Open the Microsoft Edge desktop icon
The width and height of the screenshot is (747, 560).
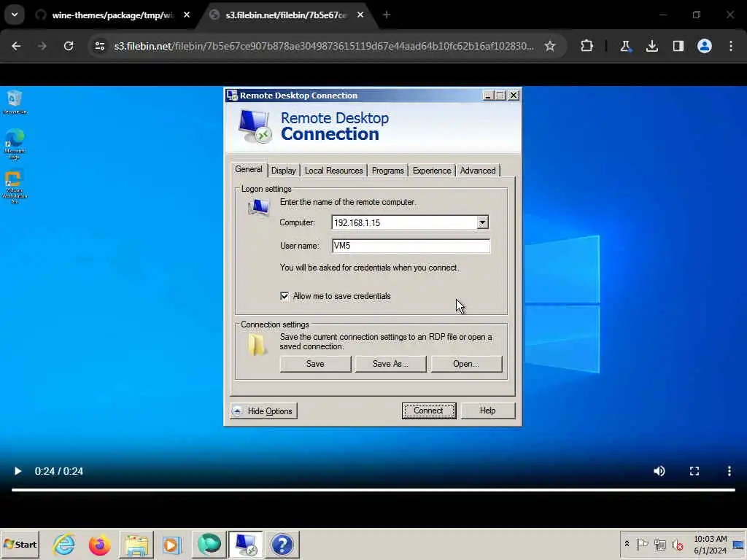tap(15, 144)
